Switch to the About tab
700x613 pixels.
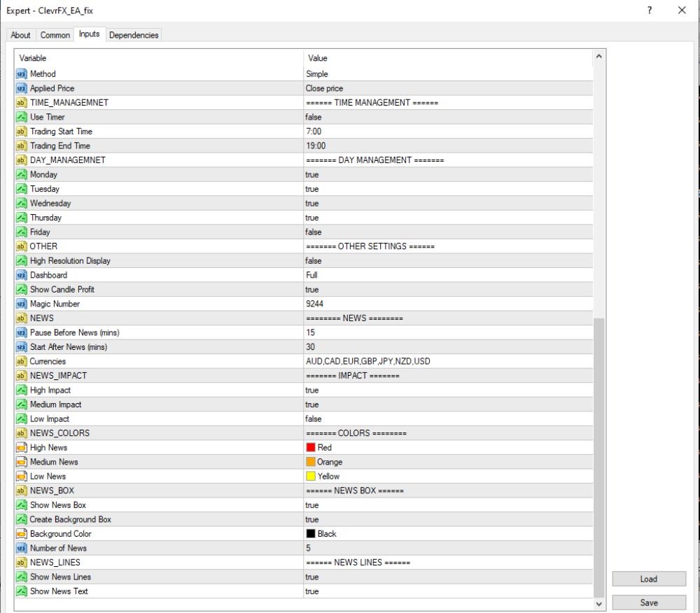point(20,35)
